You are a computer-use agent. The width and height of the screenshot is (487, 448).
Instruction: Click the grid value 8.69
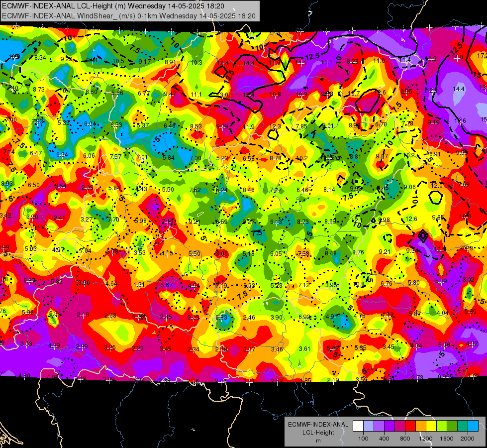330,221
